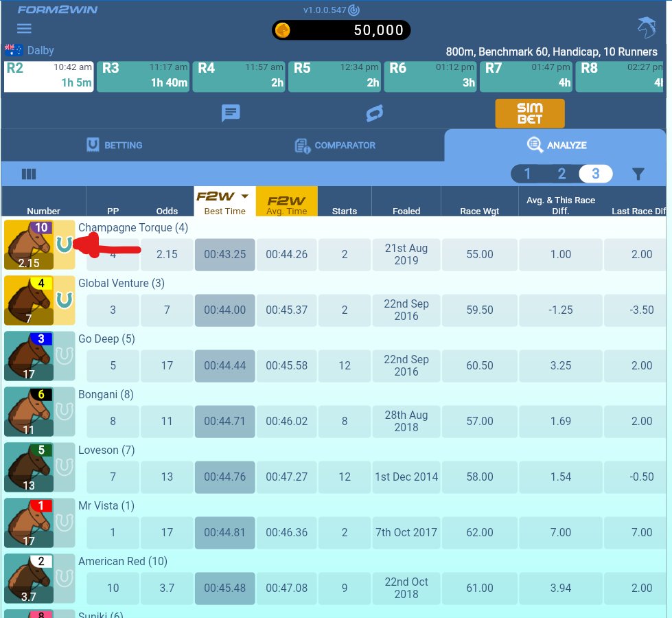Click the Australian flag icon
The image size is (672, 618).
pyautogui.click(x=13, y=50)
